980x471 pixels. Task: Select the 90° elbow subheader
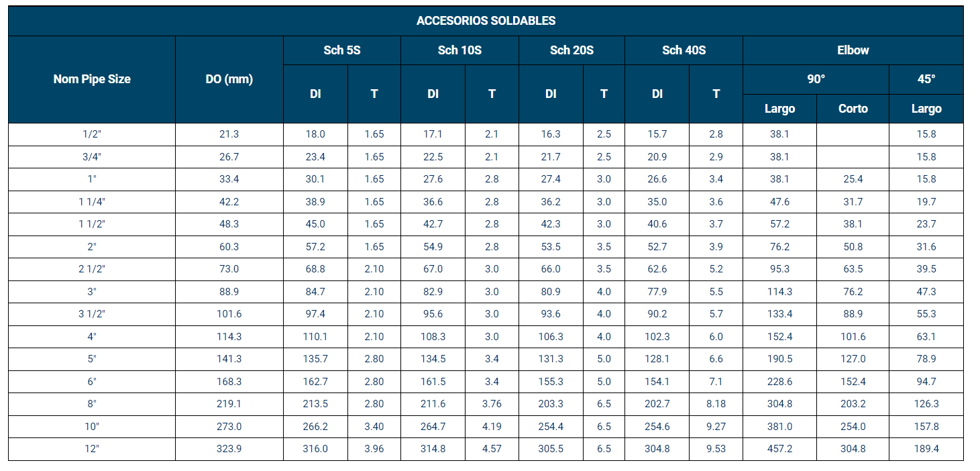coord(816,79)
